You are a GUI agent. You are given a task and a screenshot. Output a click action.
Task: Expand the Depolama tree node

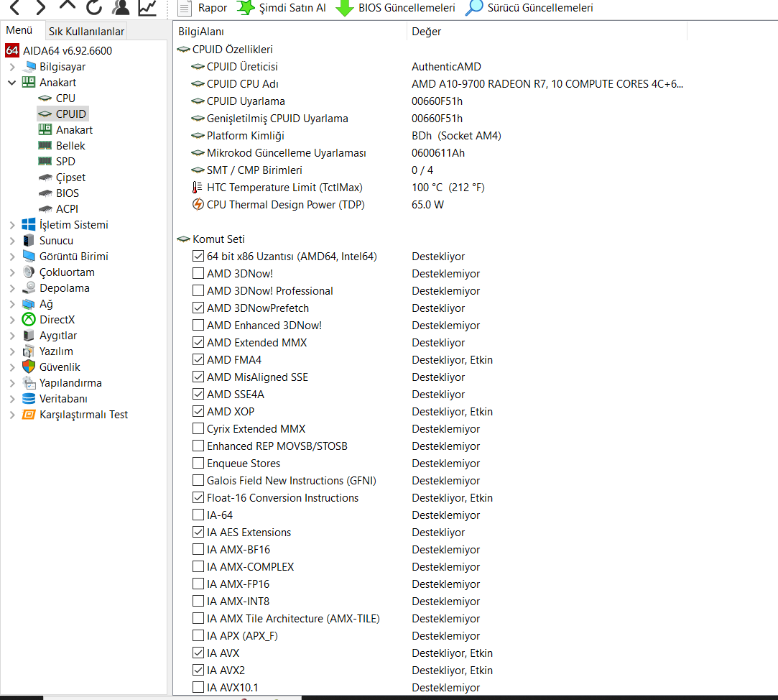12,288
